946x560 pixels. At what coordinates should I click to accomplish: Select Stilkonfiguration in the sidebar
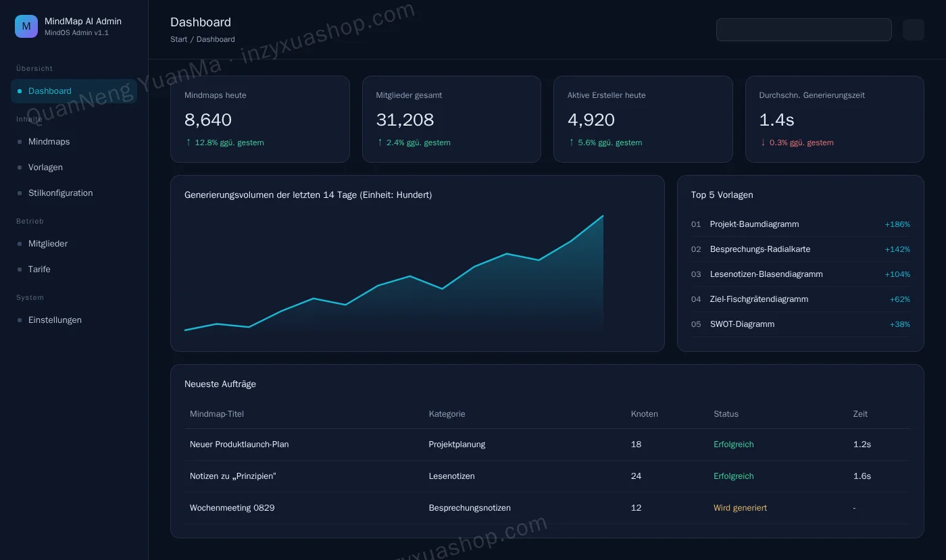[74, 193]
